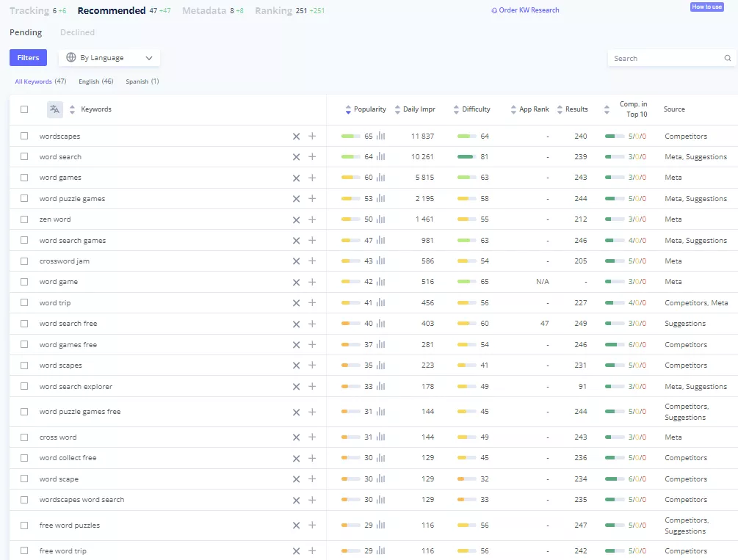Open the Pending sub-tab

[26, 32]
